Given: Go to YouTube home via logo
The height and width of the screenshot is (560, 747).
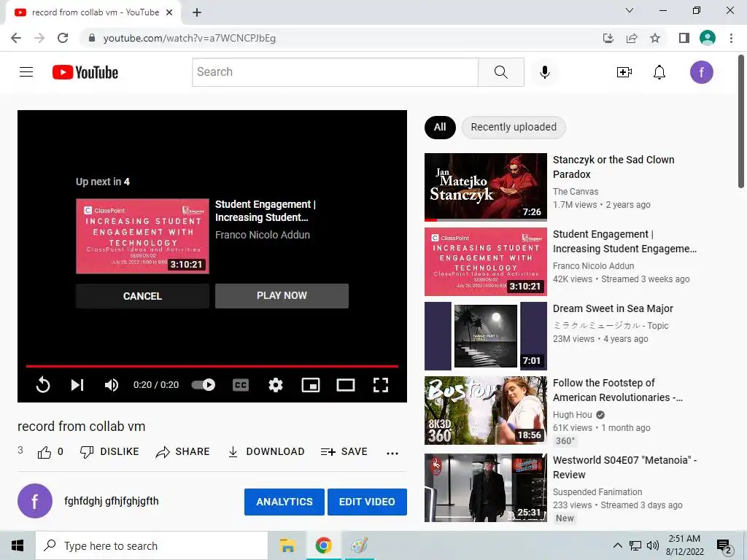Looking at the screenshot, I should tap(85, 72).
